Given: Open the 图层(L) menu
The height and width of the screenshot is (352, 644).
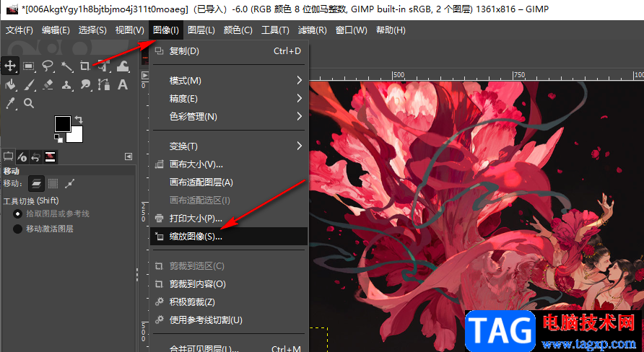Looking at the screenshot, I should 201,30.
